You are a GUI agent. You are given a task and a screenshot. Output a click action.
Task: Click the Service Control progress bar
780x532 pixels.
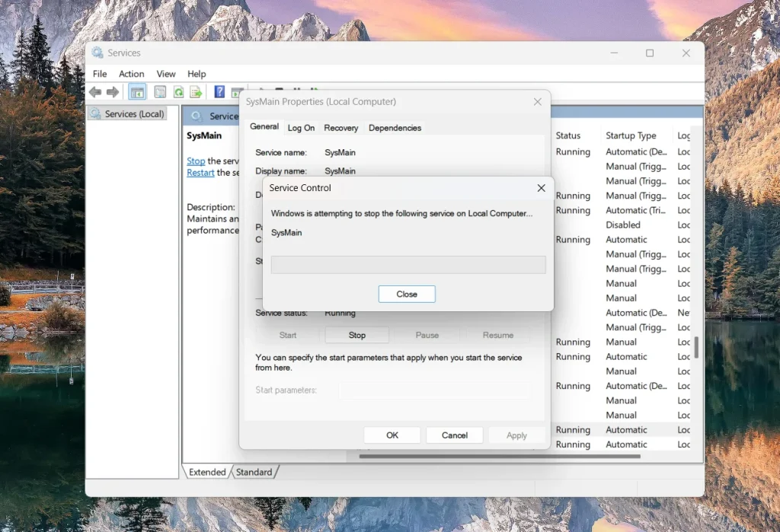tap(408, 265)
